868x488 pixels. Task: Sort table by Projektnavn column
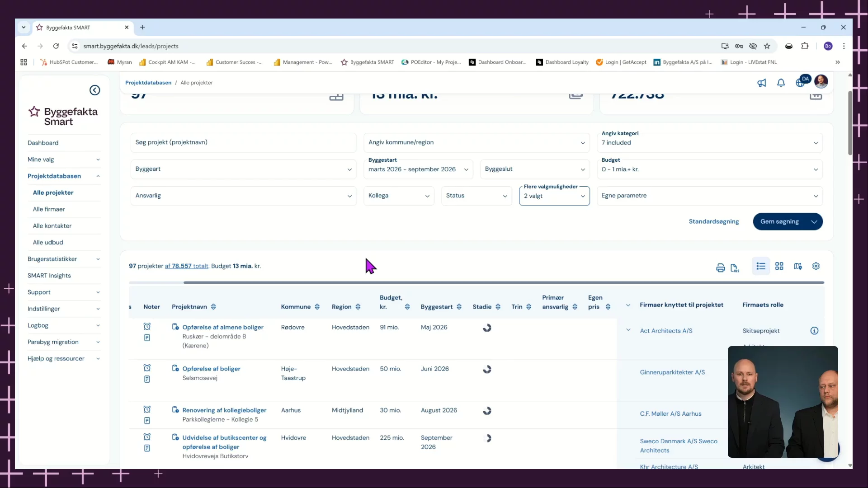coord(213,307)
